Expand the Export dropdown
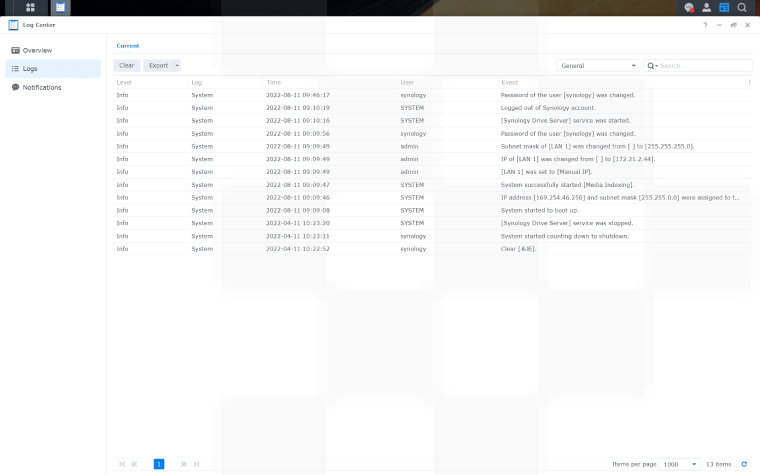 pos(177,65)
